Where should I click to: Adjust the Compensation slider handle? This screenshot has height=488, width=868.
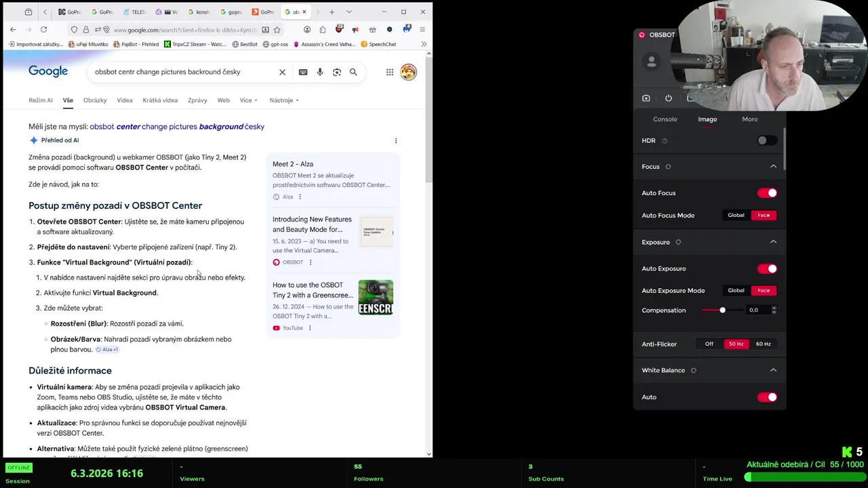click(x=722, y=310)
